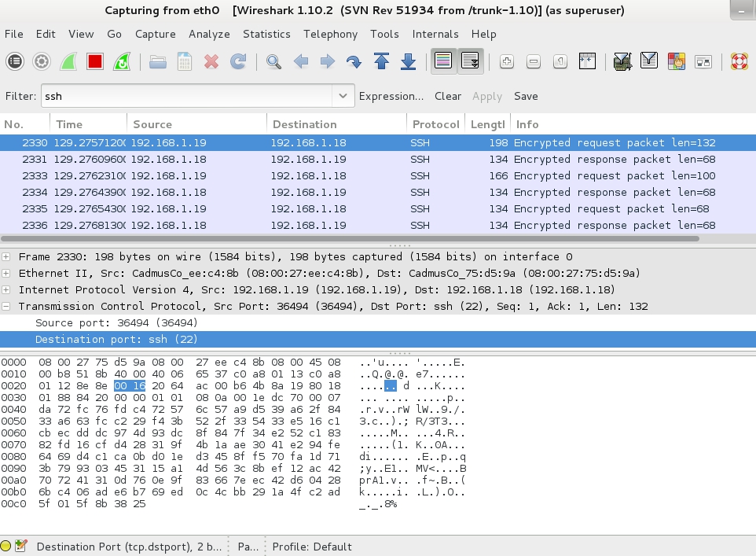Select packet 2333 with len=100
Viewport: 756px width, 556px height.
(x=378, y=175)
